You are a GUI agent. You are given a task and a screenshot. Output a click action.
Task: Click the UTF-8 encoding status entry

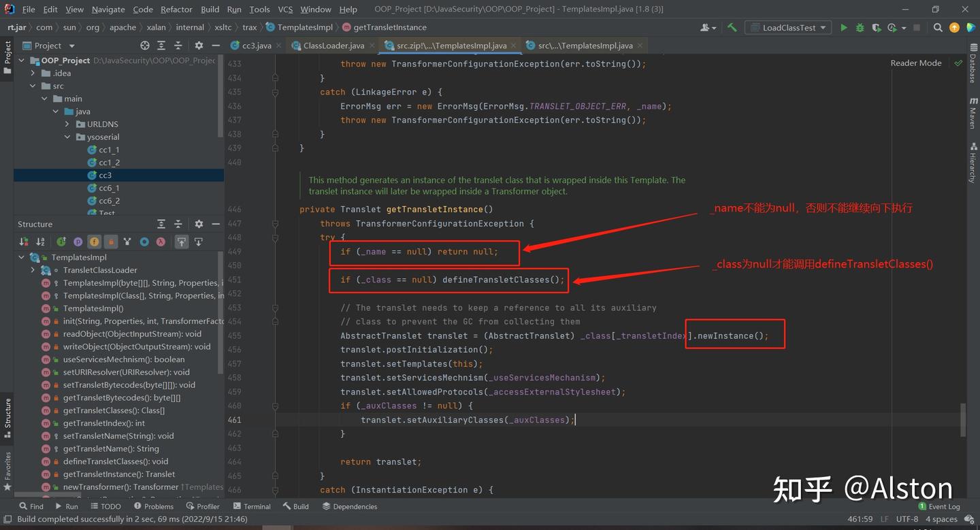(x=907, y=519)
